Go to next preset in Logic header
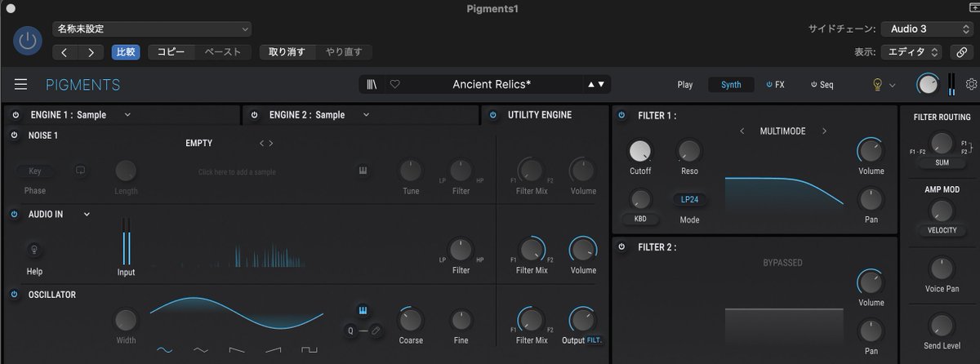Image resolution: width=980 pixels, height=364 pixels. (91, 52)
